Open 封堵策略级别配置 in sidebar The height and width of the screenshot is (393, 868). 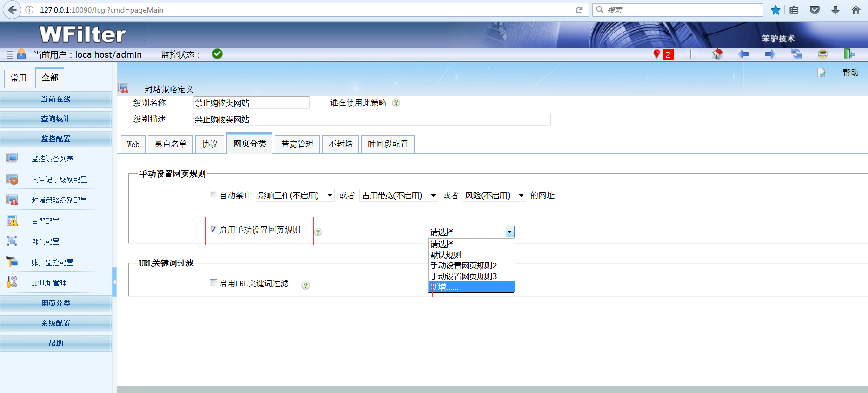click(x=59, y=200)
